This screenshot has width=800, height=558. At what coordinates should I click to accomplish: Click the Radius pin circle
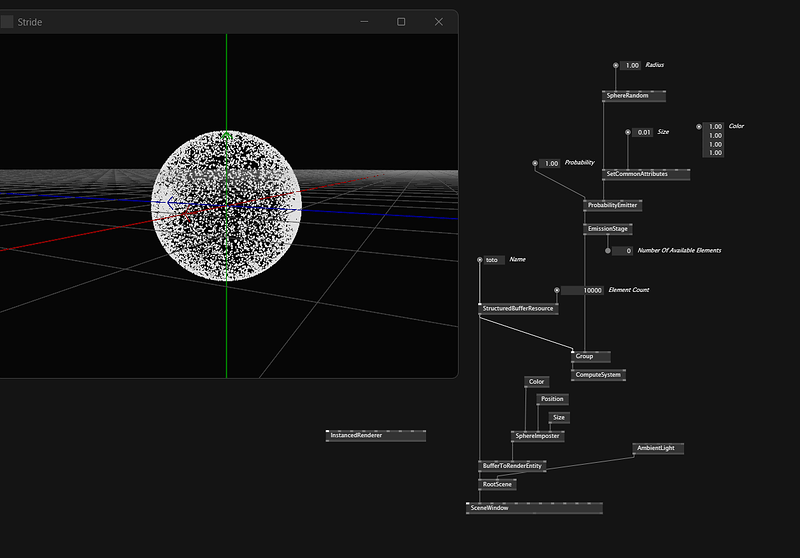tap(616, 65)
